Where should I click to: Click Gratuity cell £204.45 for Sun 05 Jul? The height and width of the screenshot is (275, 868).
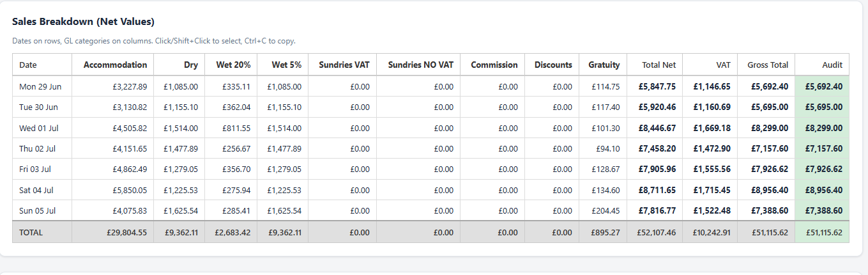(603, 210)
